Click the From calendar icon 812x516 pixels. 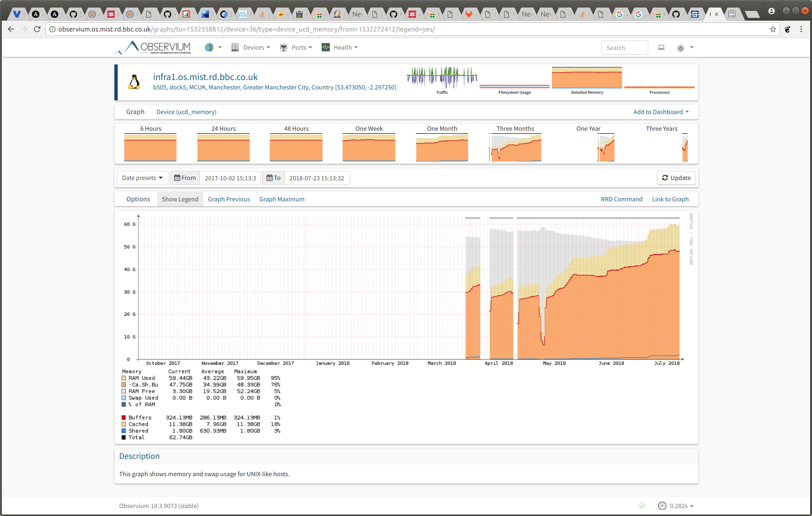[x=177, y=178]
